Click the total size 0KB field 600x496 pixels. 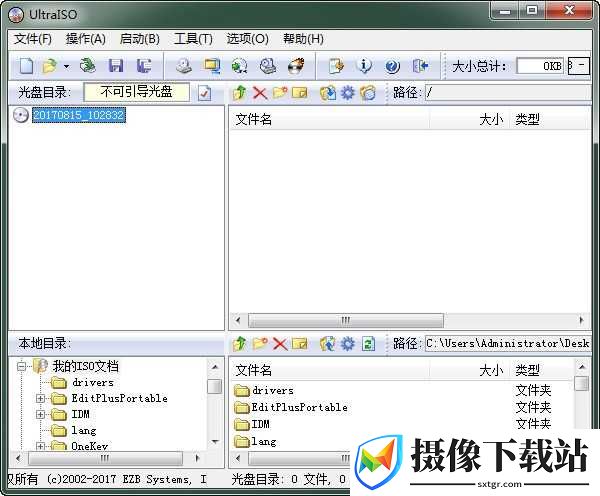point(540,66)
